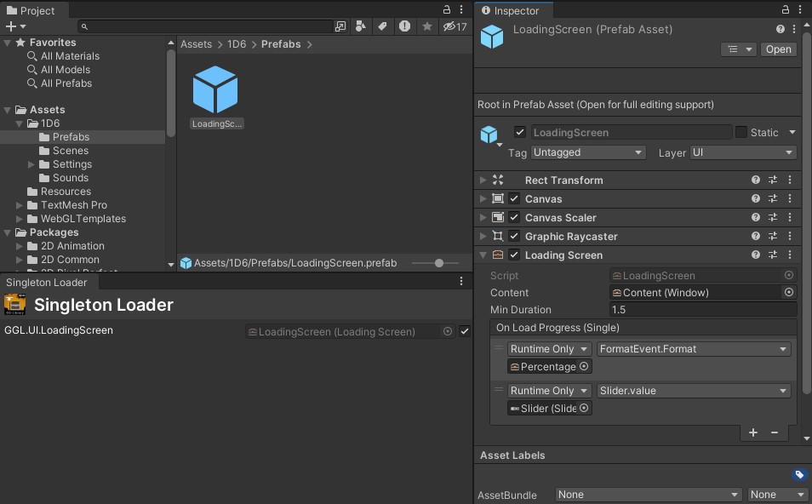Viewport: 812px width, 504px height.
Task: Click Canvas component help reference icon
Action: (756, 198)
